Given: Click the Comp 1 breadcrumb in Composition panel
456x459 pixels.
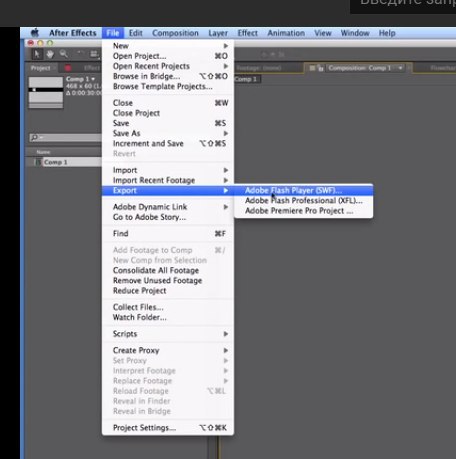Looking at the screenshot, I should pyautogui.click(x=246, y=79).
